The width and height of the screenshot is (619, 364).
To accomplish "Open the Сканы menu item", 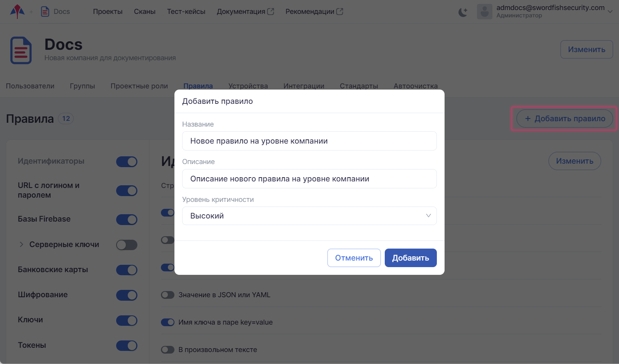I will (x=145, y=12).
